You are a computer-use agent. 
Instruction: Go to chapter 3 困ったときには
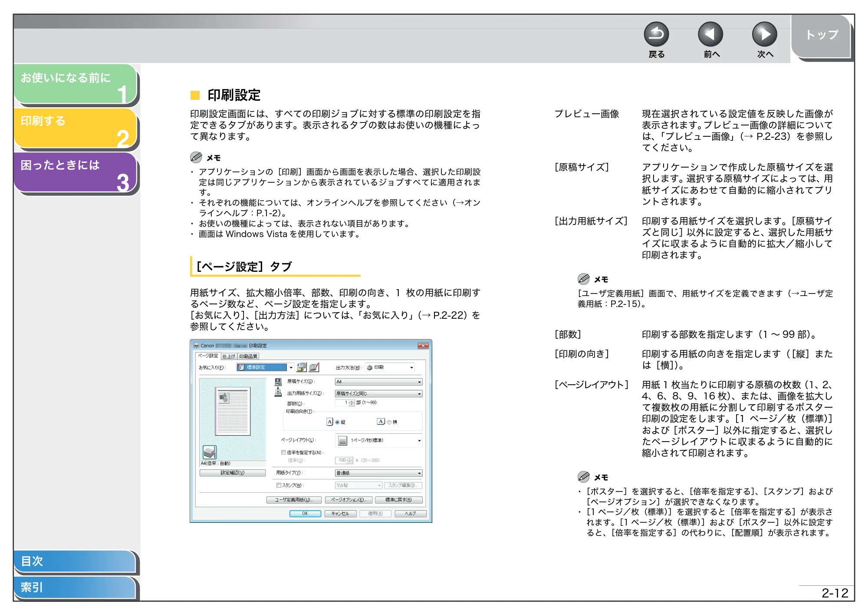(76, 172)
